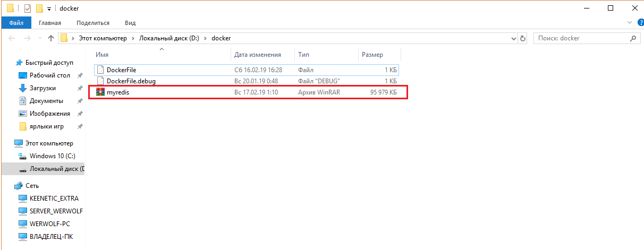The width and height of the screenshot is (644, 250).
Task: Open the address bar history dropdown
Action: (513, 38)
